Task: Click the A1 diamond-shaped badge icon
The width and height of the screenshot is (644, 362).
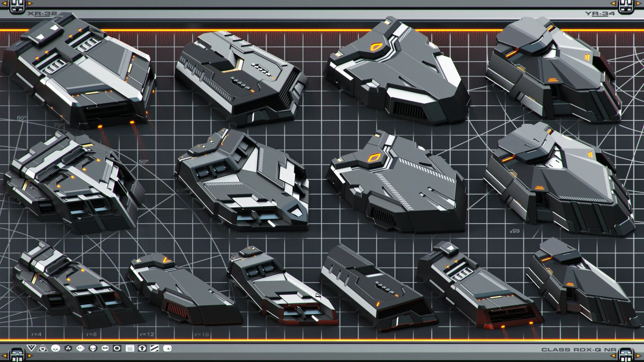Action: click(80, 348)
